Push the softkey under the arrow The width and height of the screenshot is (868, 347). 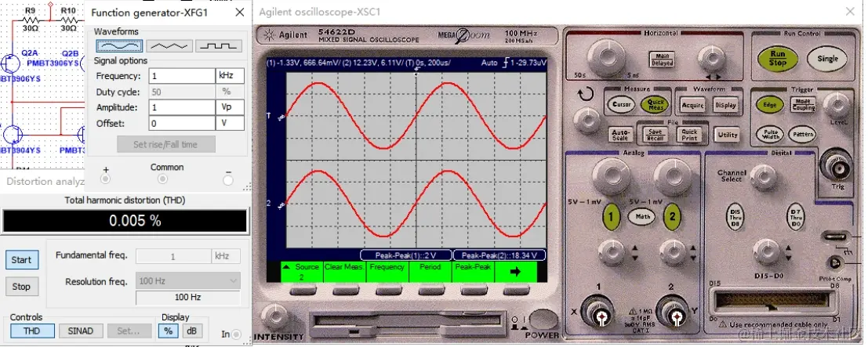516,290
